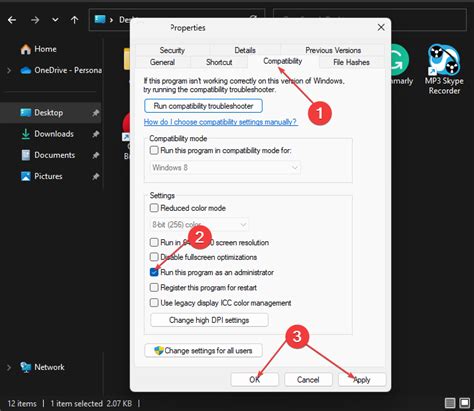Click Run compatibility troubleshooter button
The image size is (474, 411).
pos(203,106)
